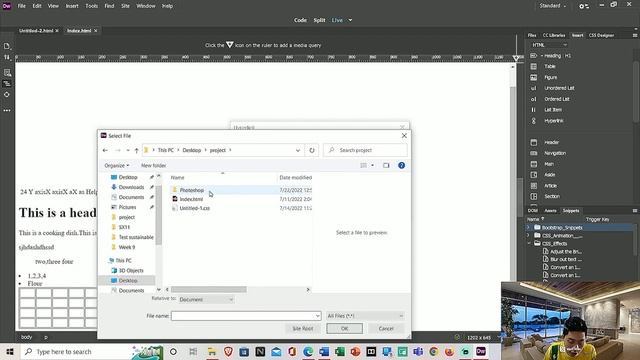The image size is (640, 360).
Task: Open the more tools ellipsis in left toolbar
Action: 7,110
